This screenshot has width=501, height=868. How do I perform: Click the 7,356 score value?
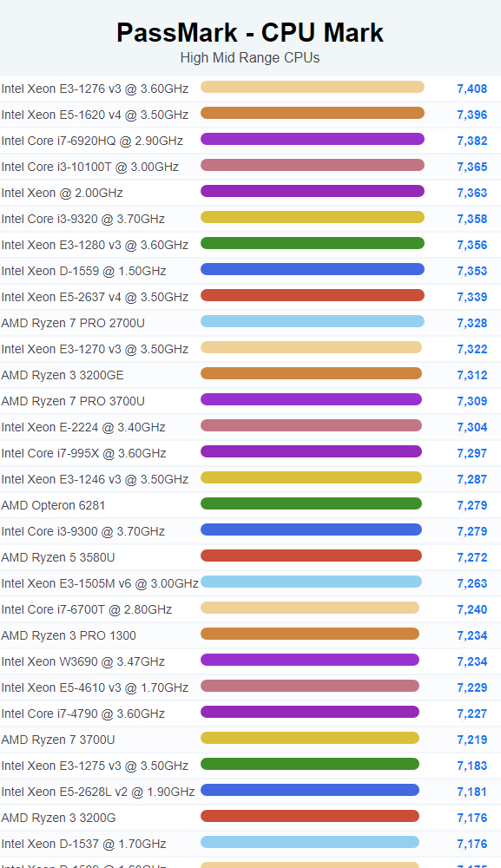coord(472,245)
